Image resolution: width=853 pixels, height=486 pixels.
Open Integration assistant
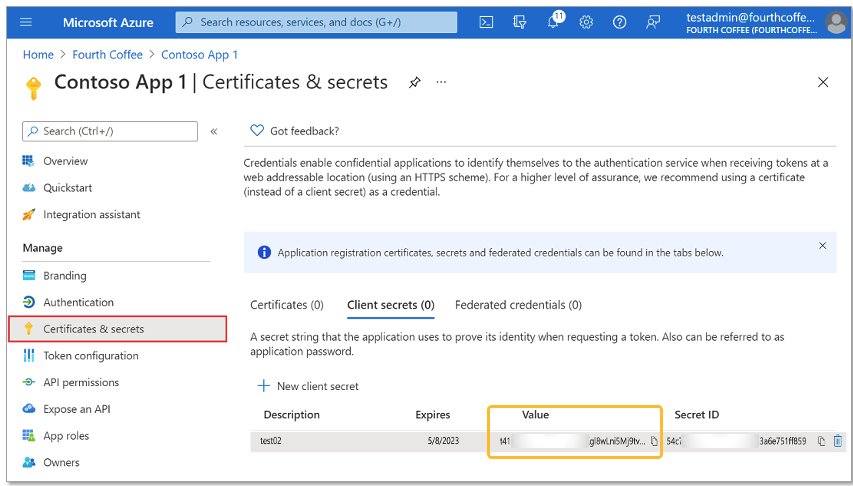pyautogui.click(x=91, y=214)
